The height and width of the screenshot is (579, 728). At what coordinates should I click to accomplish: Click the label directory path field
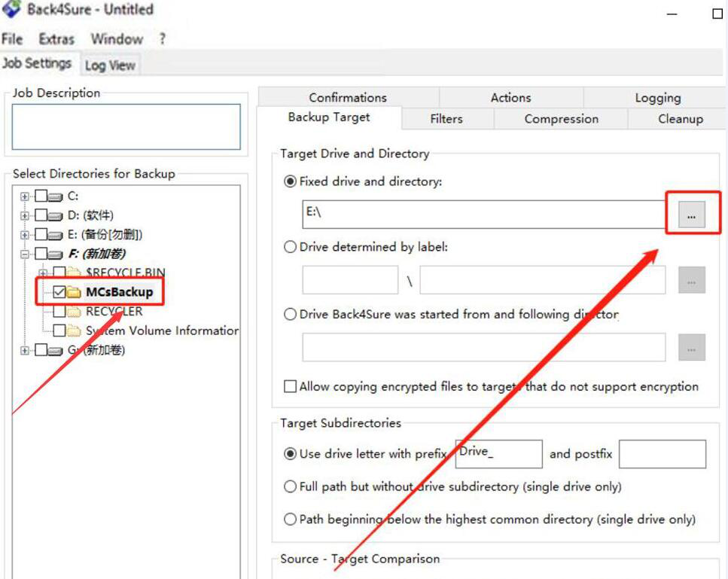coord(542,280)
